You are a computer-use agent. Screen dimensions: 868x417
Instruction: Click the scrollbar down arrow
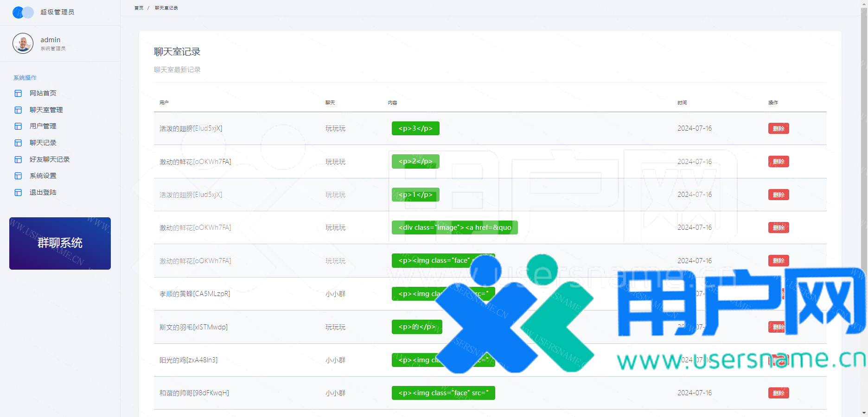(x=864, y=412)
